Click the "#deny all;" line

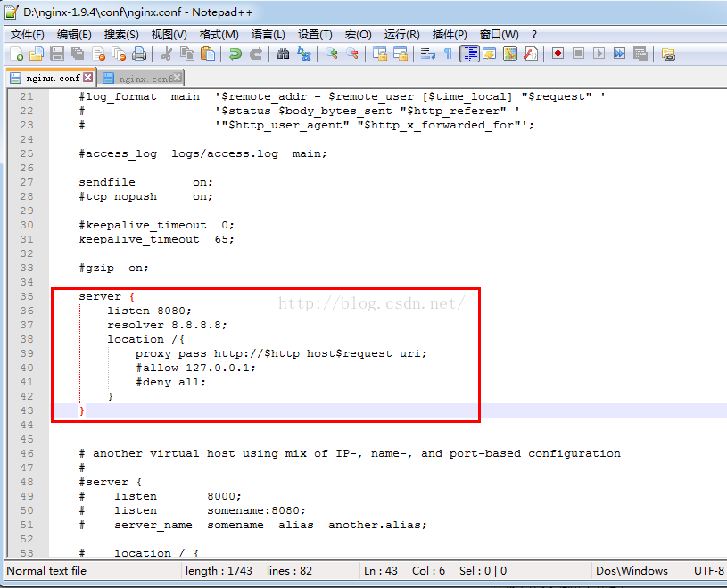click(x=170, y=382)
